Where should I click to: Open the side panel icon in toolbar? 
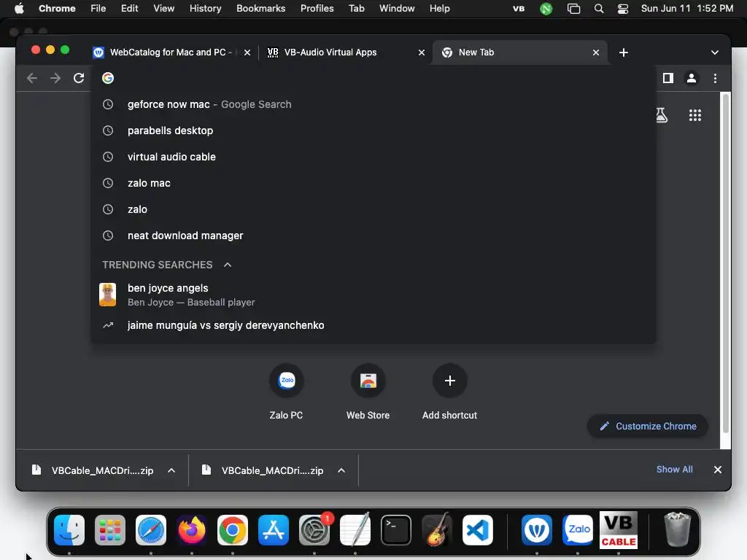668,78
